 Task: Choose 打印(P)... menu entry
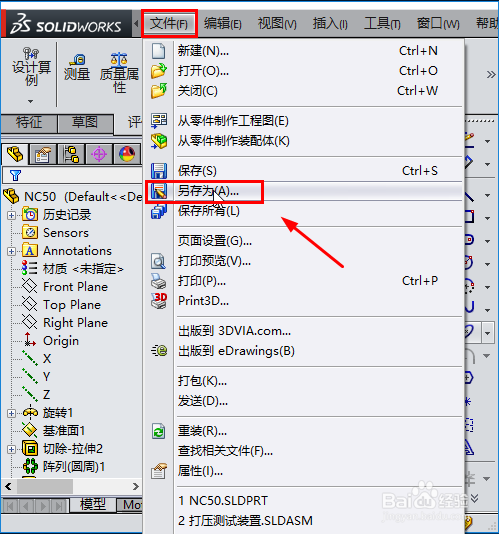click(303, 281)
